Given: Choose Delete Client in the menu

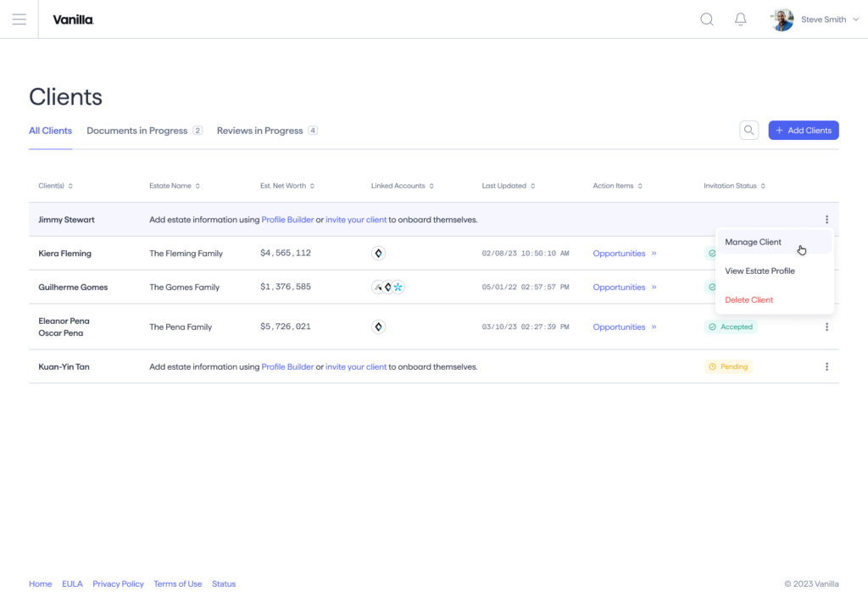Looking at the screenshot, I should [748, 300].
